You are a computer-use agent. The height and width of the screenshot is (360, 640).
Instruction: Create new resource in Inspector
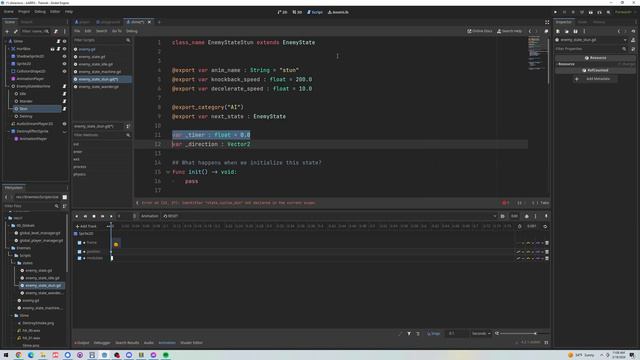click(558, 31)
